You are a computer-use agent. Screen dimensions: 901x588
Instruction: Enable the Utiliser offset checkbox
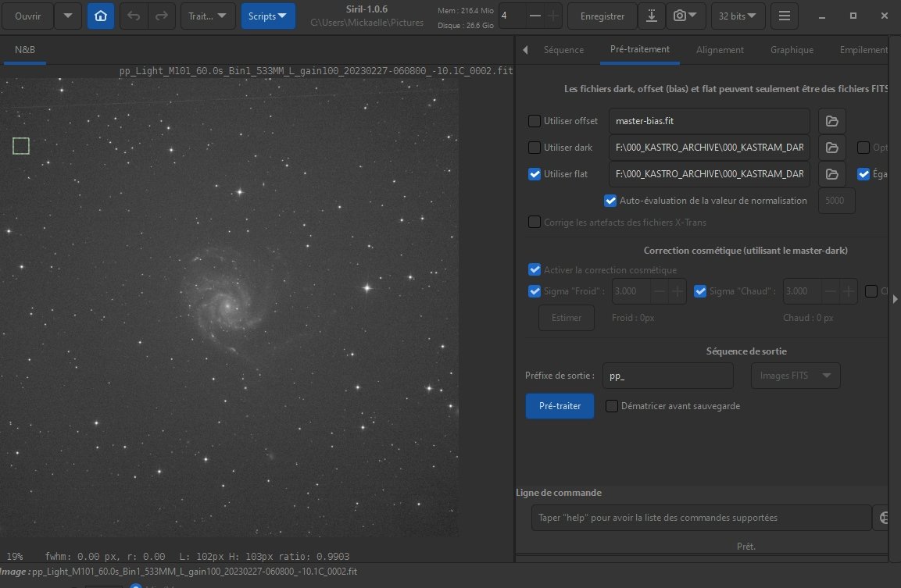(535, 121)
